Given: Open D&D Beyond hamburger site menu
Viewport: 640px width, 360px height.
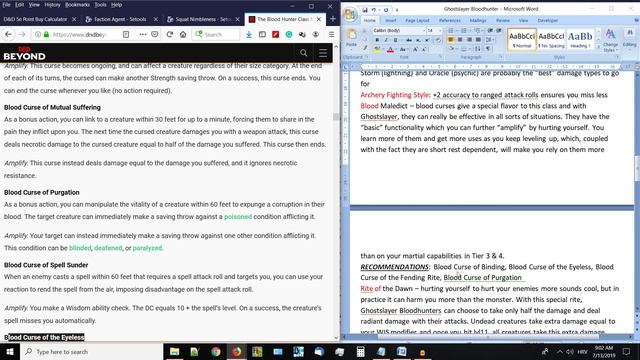Looking at the screenshot, I should pos(323,53).
